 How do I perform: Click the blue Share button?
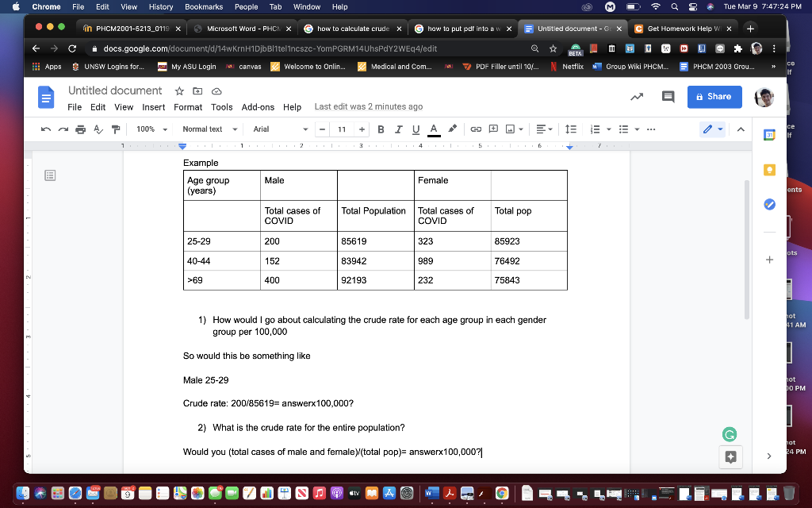pyautogui.click(x=713, y=96)
